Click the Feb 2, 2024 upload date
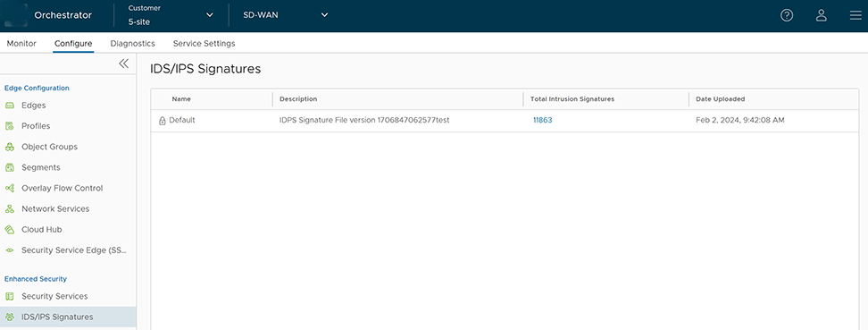This screenshot has width=868, height=330. (740, 120)
